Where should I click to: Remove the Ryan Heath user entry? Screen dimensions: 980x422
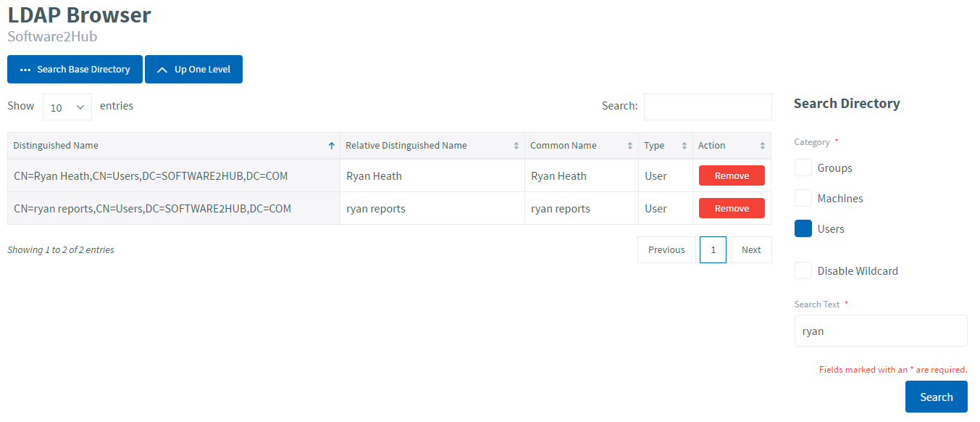pyautogui.click(x=732, y=176)
